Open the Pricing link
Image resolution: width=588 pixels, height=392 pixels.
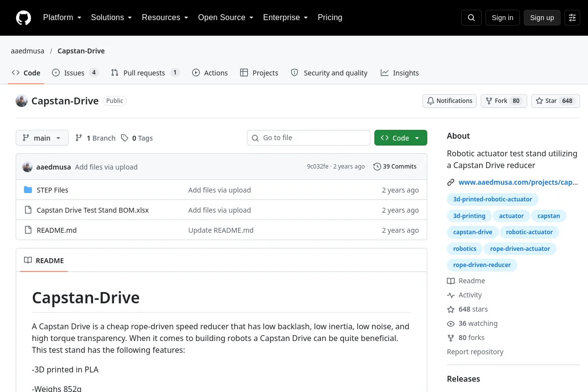(x=330, y=18)
